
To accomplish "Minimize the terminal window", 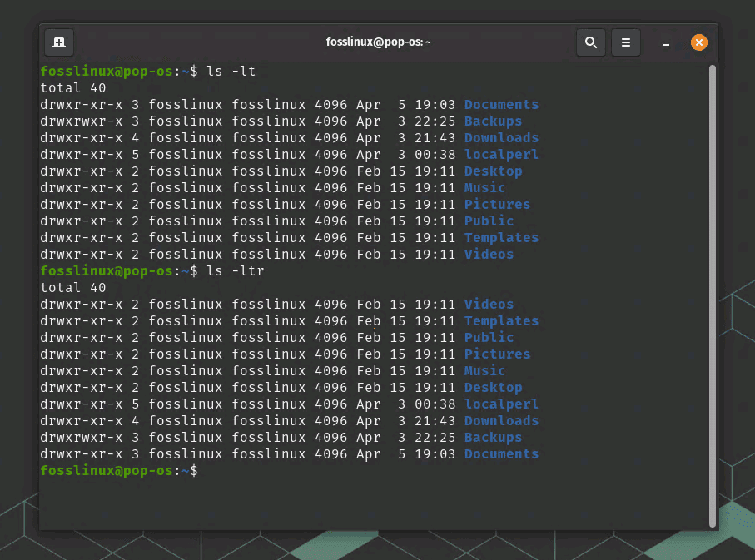I will [666, 42].
